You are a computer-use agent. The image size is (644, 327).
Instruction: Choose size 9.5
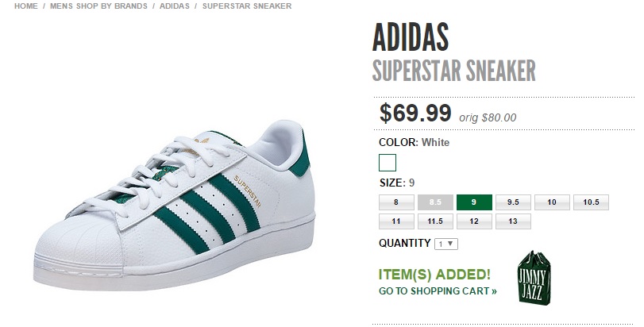click(x=513, y=202)
